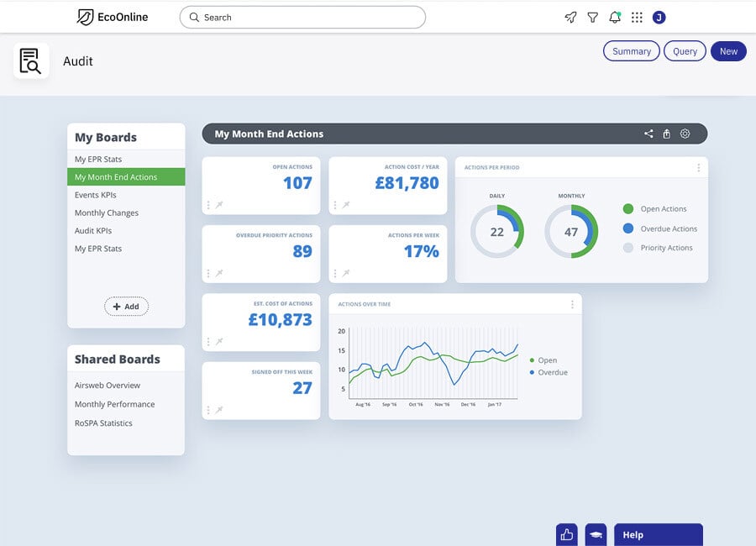Pin the Action Cost / Year card

[346, 205]
